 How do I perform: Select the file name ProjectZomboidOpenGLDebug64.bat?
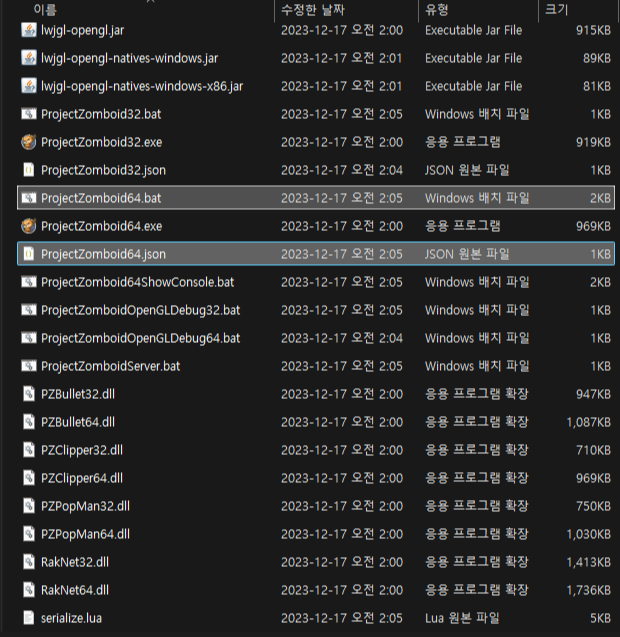[141, 338]
